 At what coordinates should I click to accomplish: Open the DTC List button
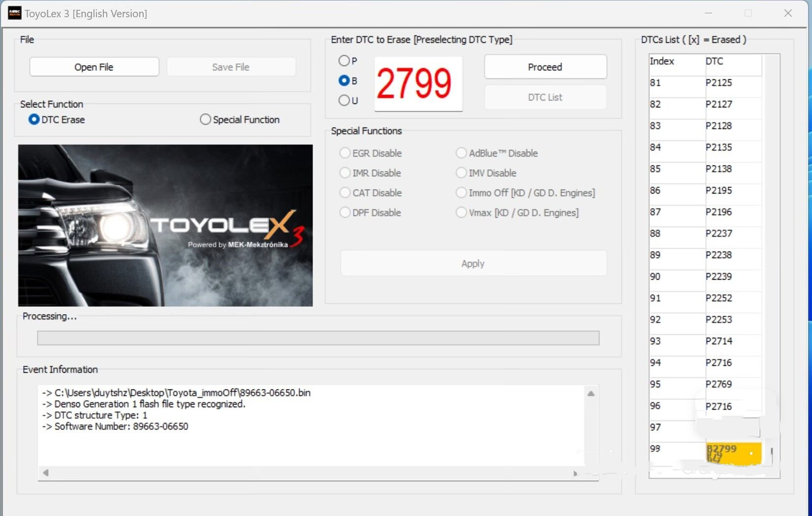(545, 97)
